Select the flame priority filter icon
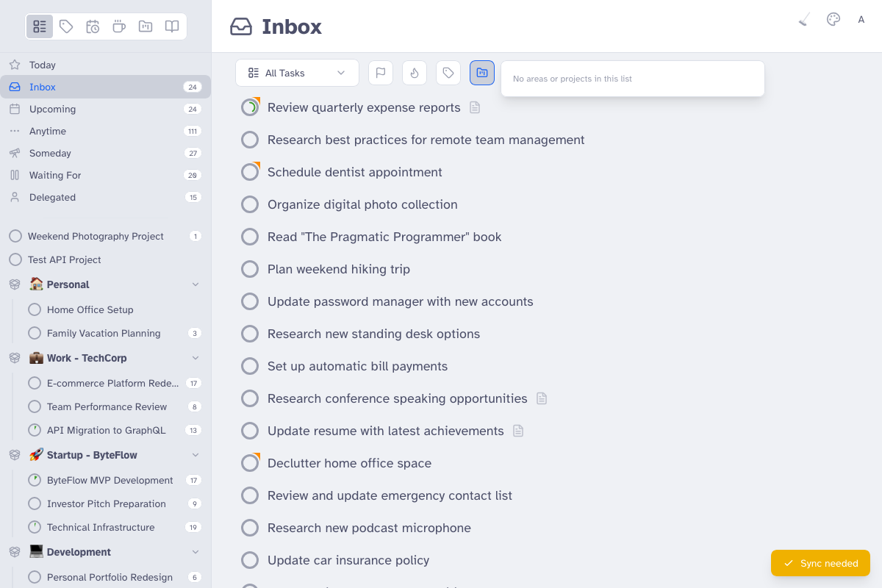Screen dimensions: 882x588 (414, 73)
